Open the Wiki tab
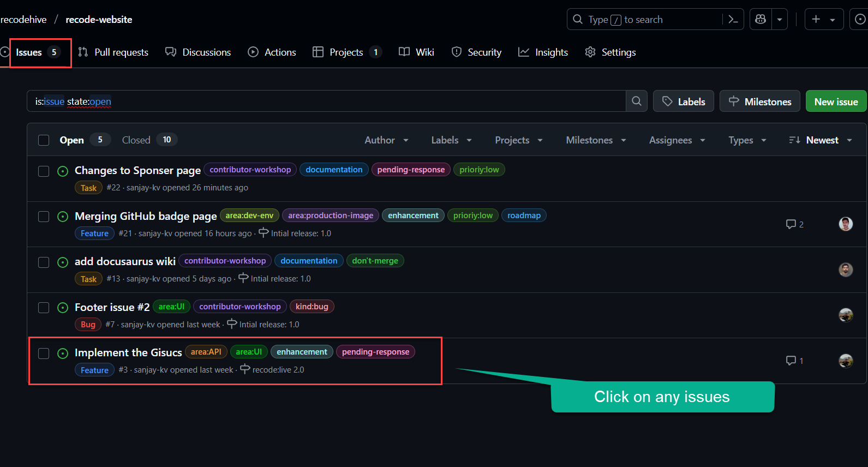This screenshot has width=868, height=467. pos(417,52)
